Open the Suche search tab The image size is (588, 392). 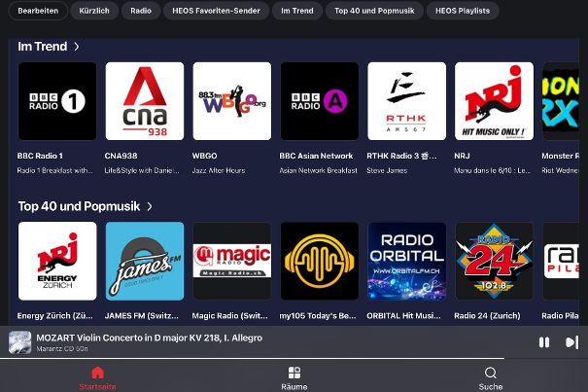(x=491, y=378)
